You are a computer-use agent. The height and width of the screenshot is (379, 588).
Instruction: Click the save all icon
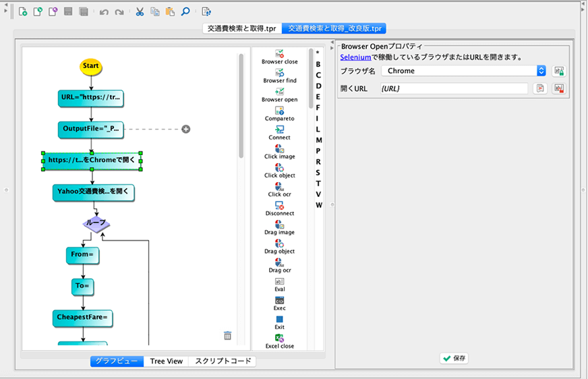[84, 11]
